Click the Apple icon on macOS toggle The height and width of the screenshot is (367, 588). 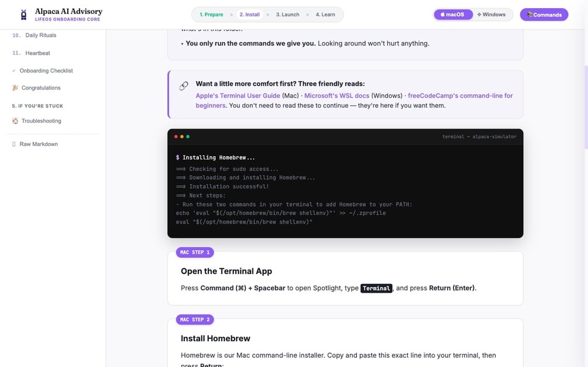click(x=442, y=15)
